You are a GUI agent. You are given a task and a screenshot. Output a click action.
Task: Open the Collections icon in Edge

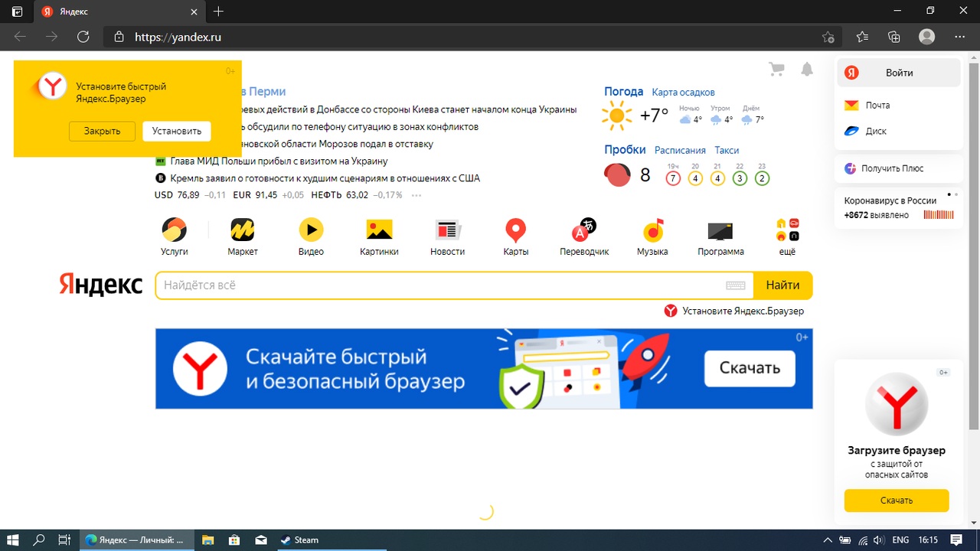pyautogui.click(x=894, y=37)
